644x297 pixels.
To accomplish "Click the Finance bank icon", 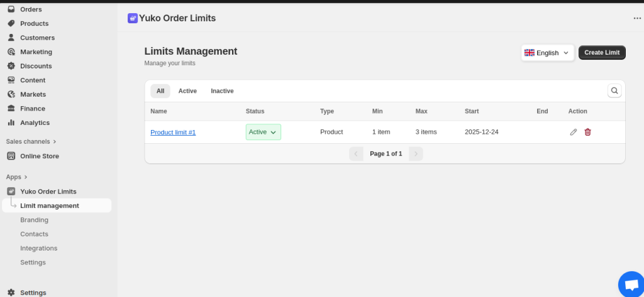I will [11, 108].
